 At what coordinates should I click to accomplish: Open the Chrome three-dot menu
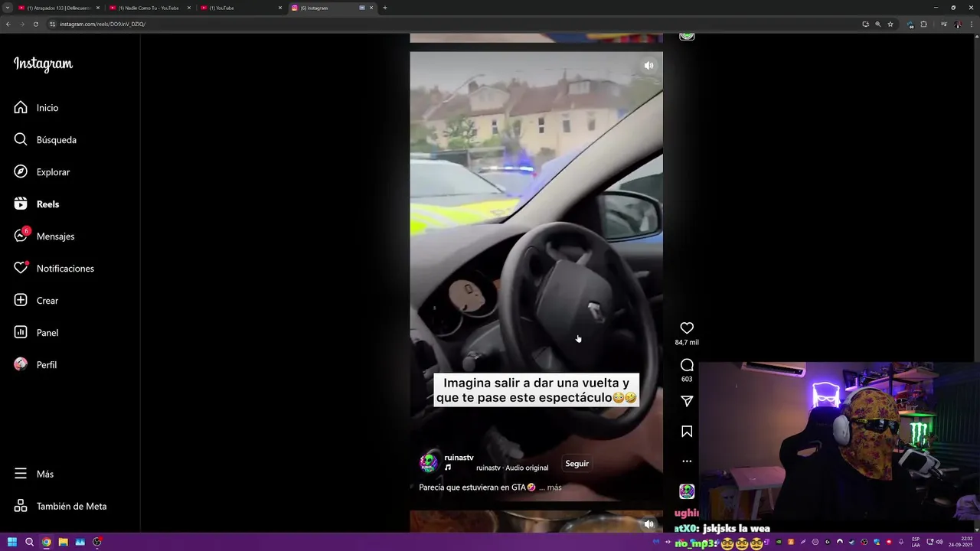[x=971, y=24]
